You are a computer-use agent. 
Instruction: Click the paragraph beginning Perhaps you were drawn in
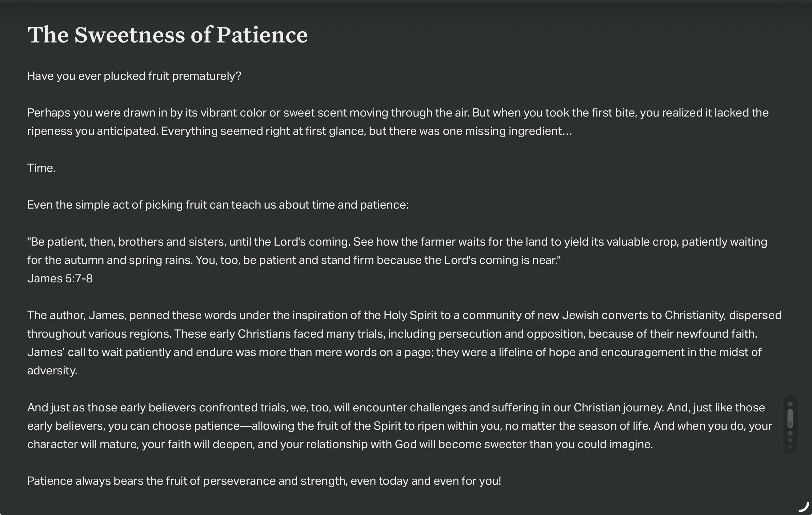click(398, 122)
